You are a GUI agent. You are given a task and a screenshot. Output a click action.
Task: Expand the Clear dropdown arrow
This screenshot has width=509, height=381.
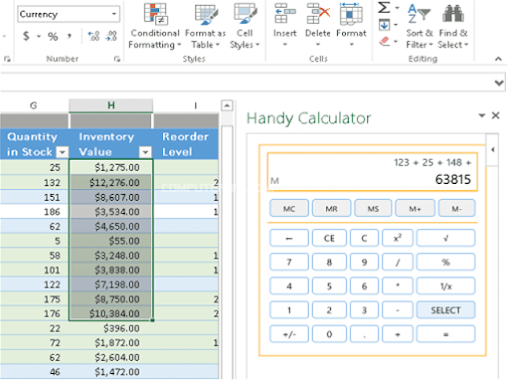click(x=396, y=42)
